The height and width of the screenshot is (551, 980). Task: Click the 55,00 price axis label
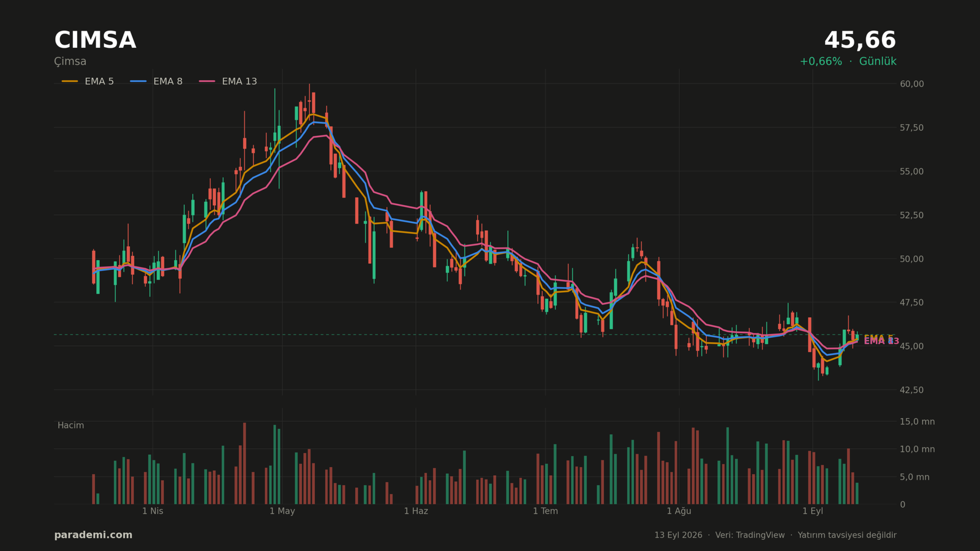coord(912,171)
